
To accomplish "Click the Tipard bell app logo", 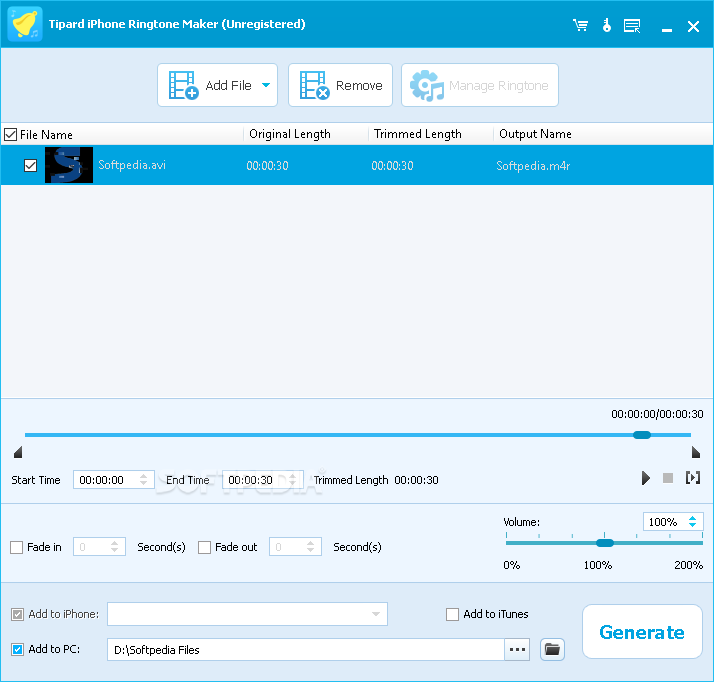I will click(x=25, y=24).
